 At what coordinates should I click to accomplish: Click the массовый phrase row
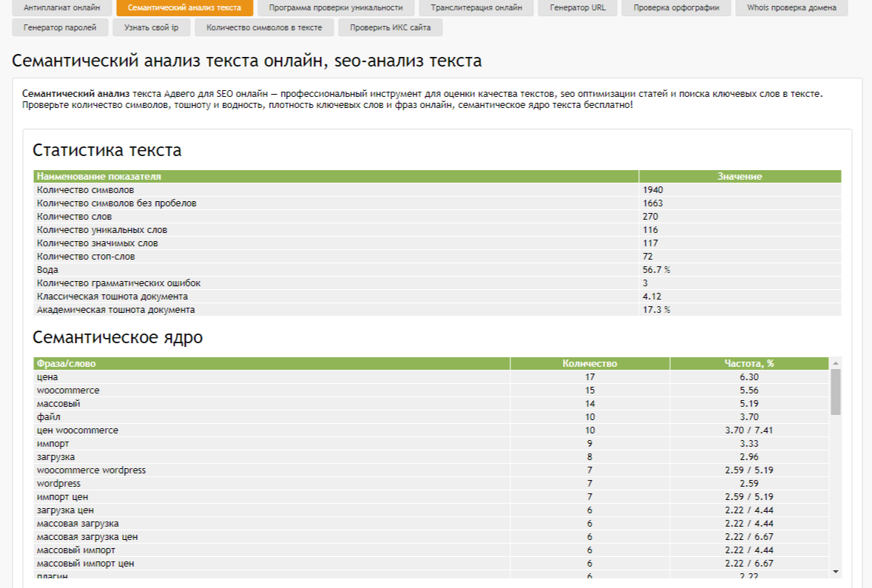431,404
